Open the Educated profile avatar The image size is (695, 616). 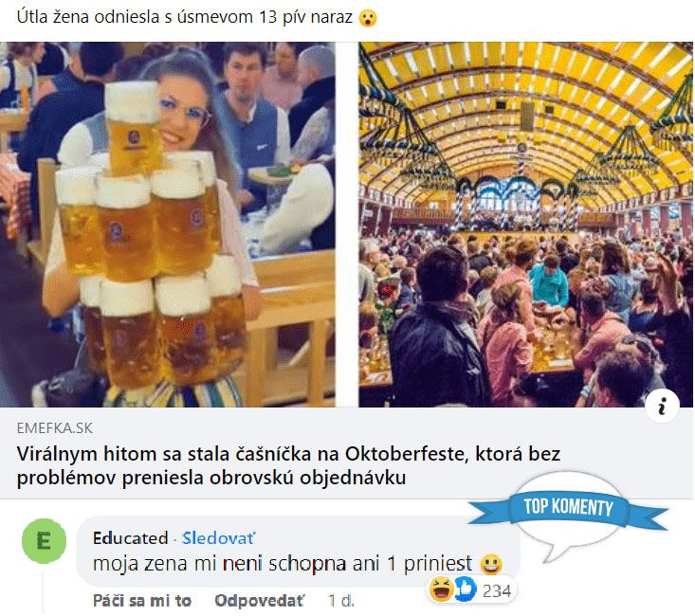click(x=44, y=541)
